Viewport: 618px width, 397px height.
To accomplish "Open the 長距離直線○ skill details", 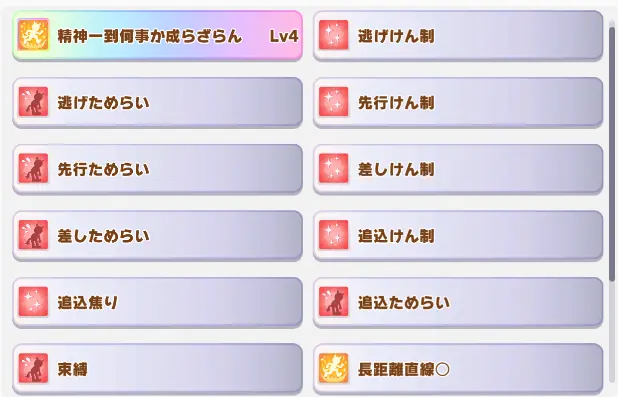I will [458, 369].
